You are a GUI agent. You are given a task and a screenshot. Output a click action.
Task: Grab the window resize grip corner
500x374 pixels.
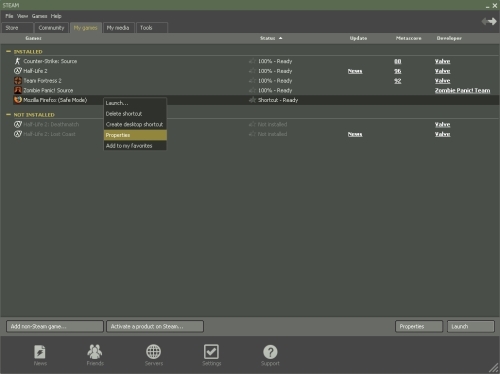tap(493, 367)
